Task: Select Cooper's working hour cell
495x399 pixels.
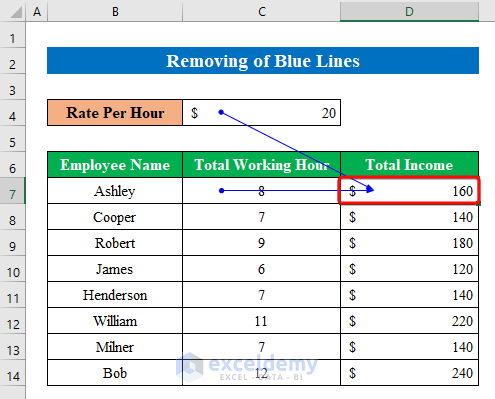Action: pos(261,217)
